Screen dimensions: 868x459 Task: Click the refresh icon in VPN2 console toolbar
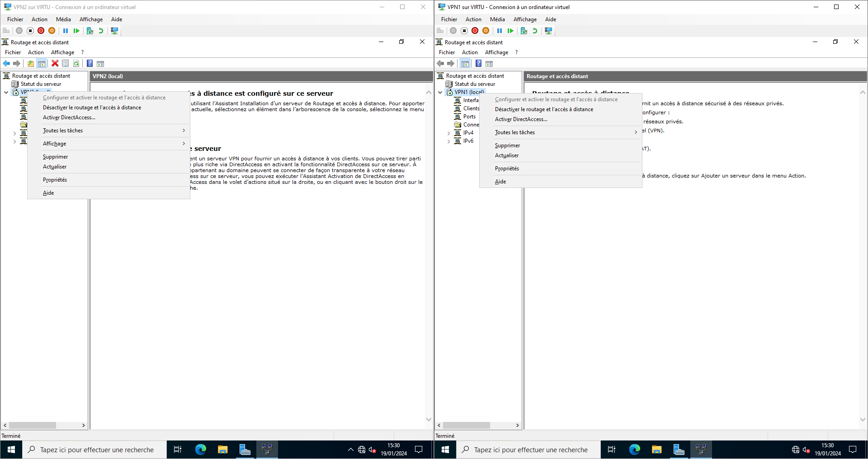(76, 63)
